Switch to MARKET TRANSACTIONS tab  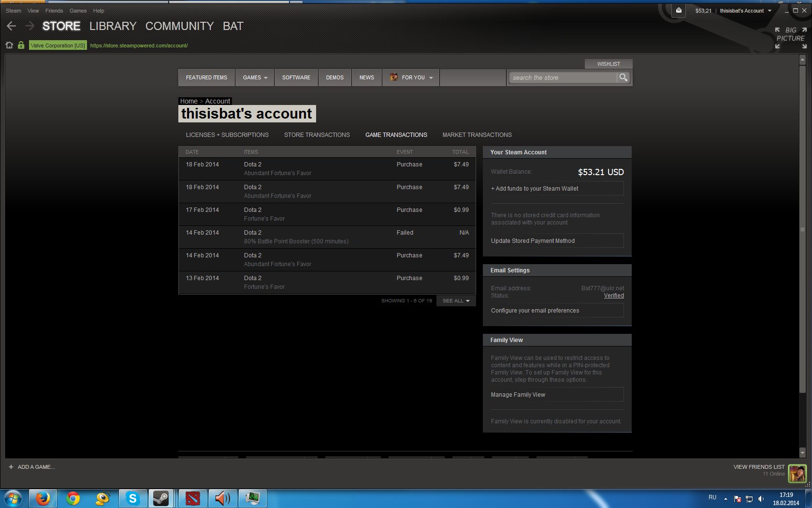(477, 135)
